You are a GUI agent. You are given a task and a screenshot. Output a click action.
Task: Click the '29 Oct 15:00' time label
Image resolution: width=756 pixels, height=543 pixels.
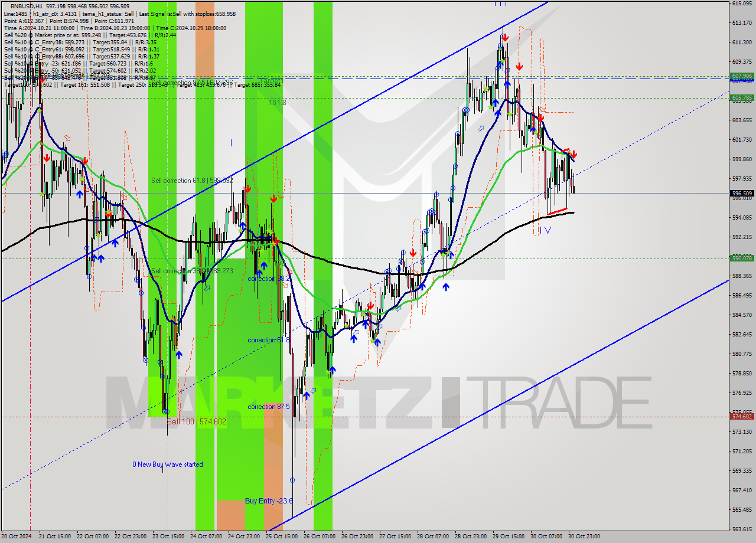pos(507,537)
